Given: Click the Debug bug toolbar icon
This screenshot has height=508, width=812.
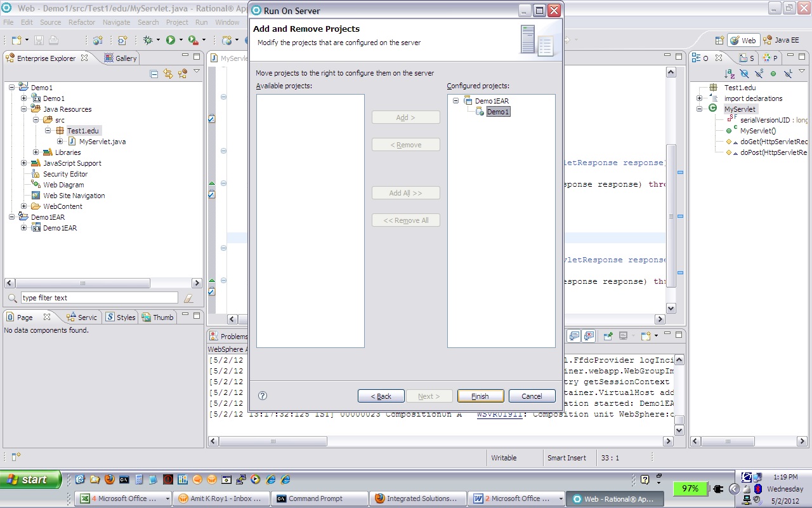Looking at the screenshot, I should coord(148,40).
